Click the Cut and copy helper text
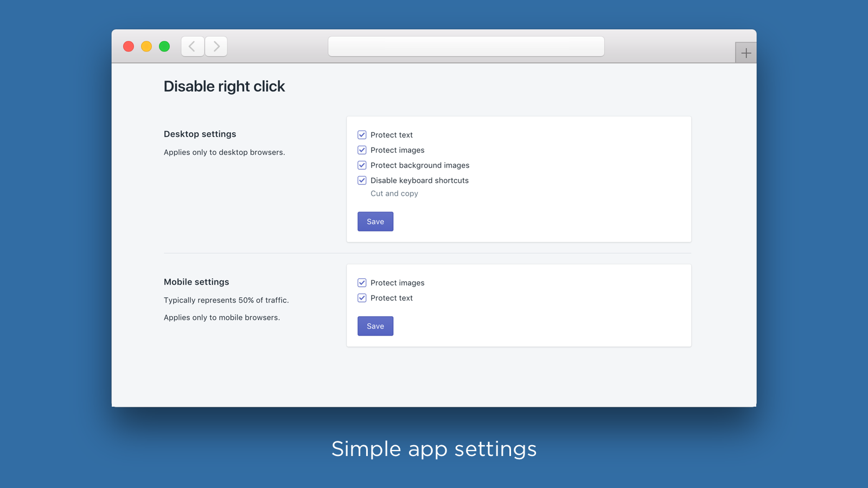The width and height of the screenshot is (868, 488). tap(394, 194)
